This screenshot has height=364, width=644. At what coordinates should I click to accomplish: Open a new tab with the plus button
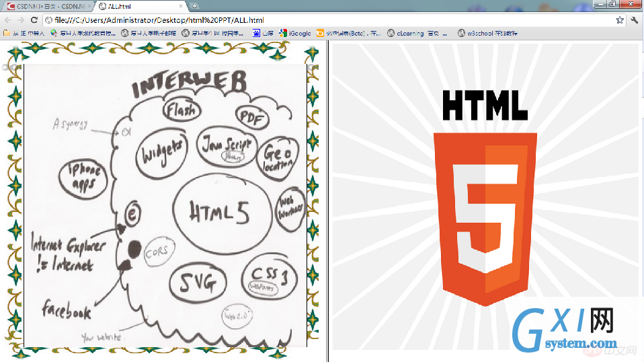[x=194, y=6]
